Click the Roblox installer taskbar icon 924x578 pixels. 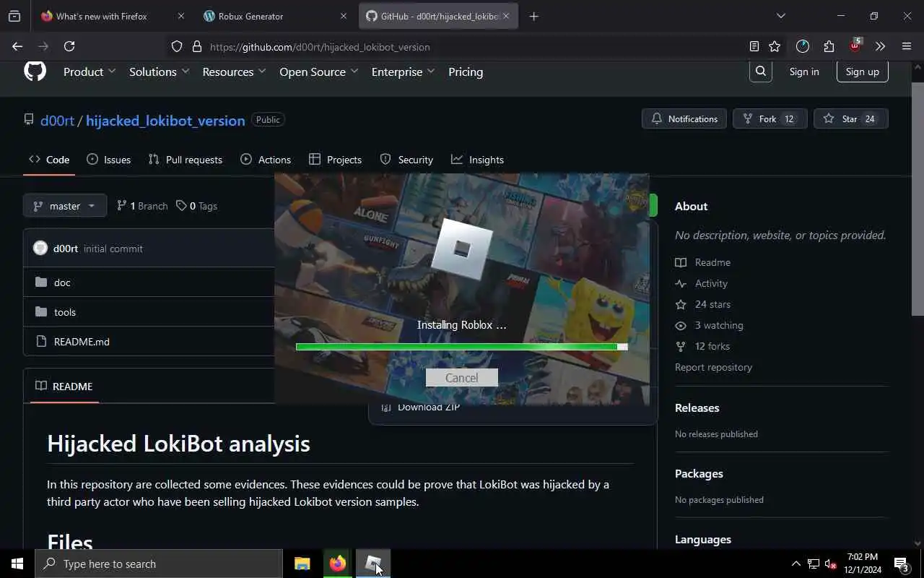point(373,564)
